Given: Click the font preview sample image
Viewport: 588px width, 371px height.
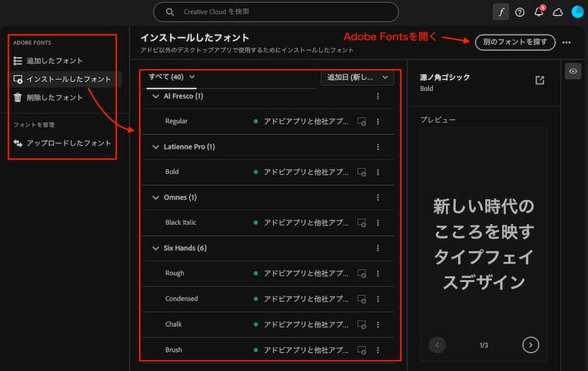Looking at the screenshot, I should point(484,245).
